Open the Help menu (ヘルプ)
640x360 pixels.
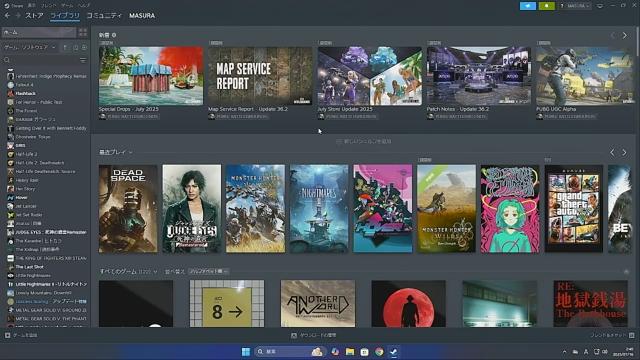[84, 6]
